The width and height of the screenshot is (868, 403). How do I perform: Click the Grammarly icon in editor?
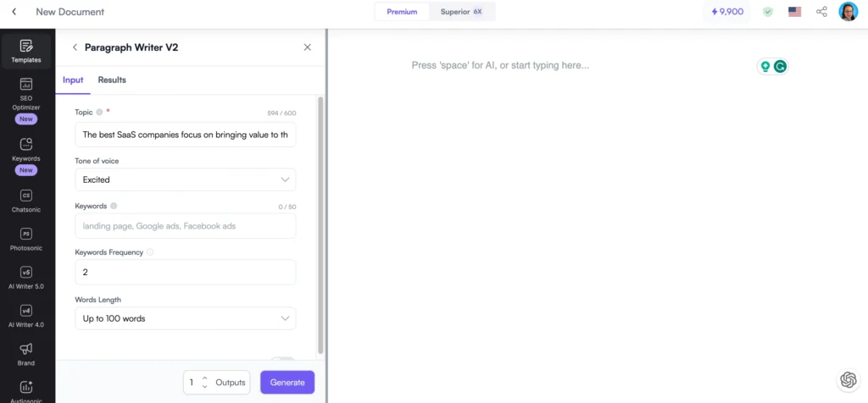coord(780,66)
